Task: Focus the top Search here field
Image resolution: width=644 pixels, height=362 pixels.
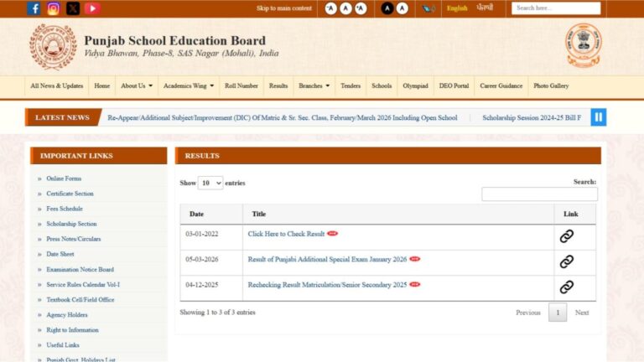Action: pyautogui.click(x=556, y=8)
